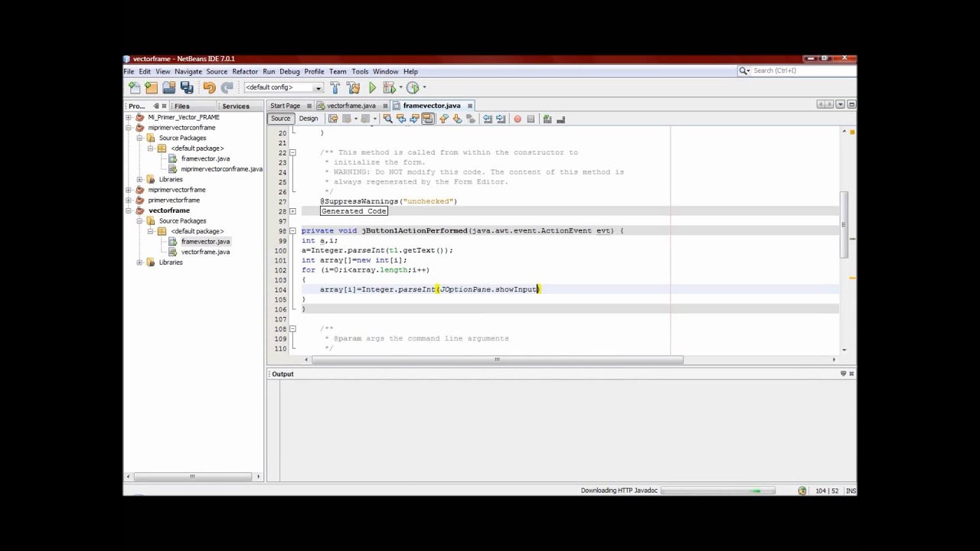The image size is (980, 551).
Task: Click Shift Line Right icon
Action: tap(501, 119)
